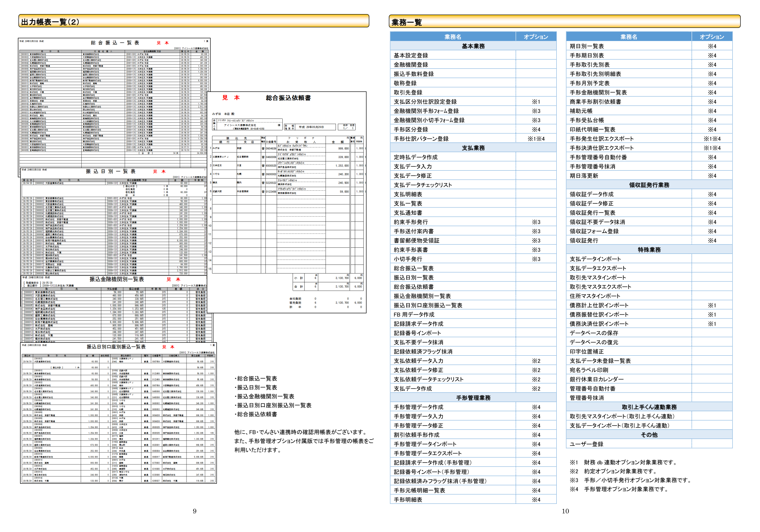Select the 定時払データ作成 row
Screen dimensions: 760x532
(473, 157)
